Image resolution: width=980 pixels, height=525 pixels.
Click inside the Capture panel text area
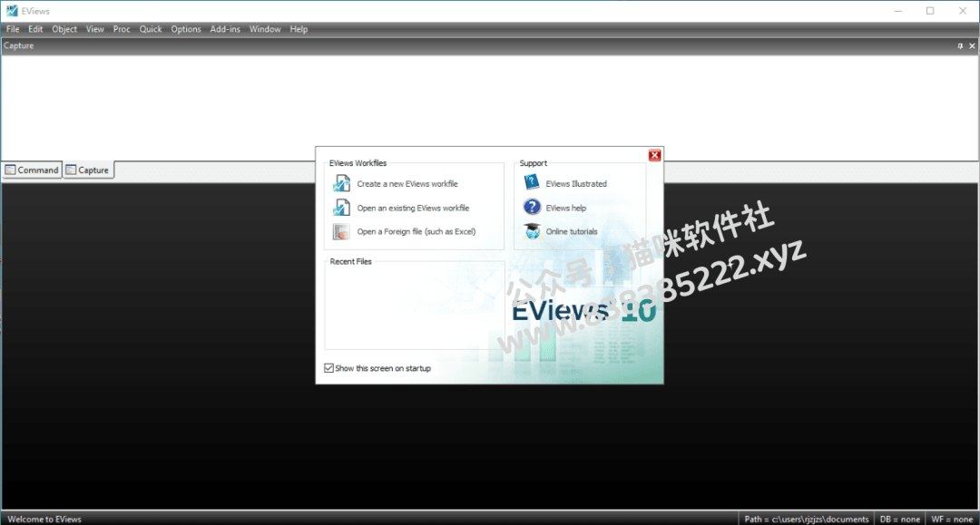point(490,107)
